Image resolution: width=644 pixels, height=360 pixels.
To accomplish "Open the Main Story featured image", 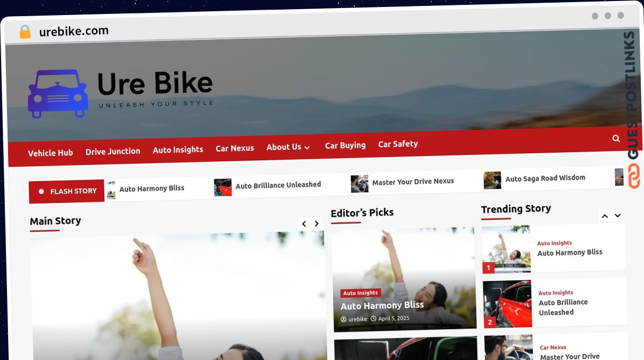I will coord(178,296).
